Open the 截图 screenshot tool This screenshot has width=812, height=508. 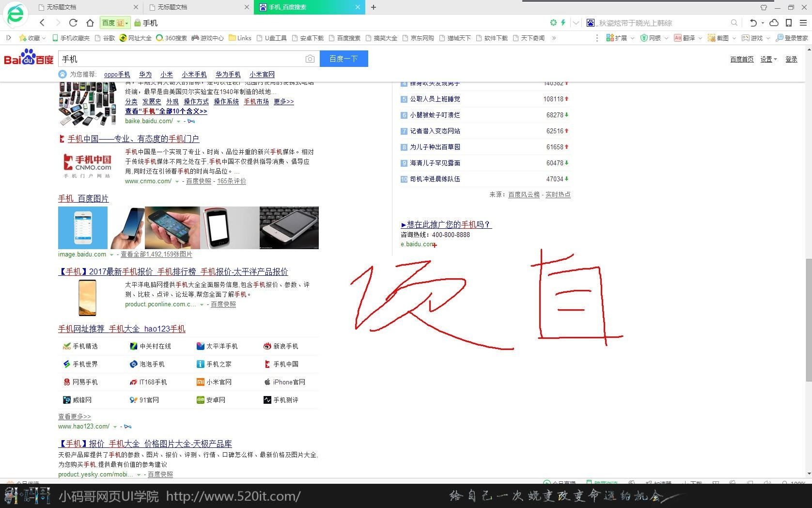click(718, 38)
